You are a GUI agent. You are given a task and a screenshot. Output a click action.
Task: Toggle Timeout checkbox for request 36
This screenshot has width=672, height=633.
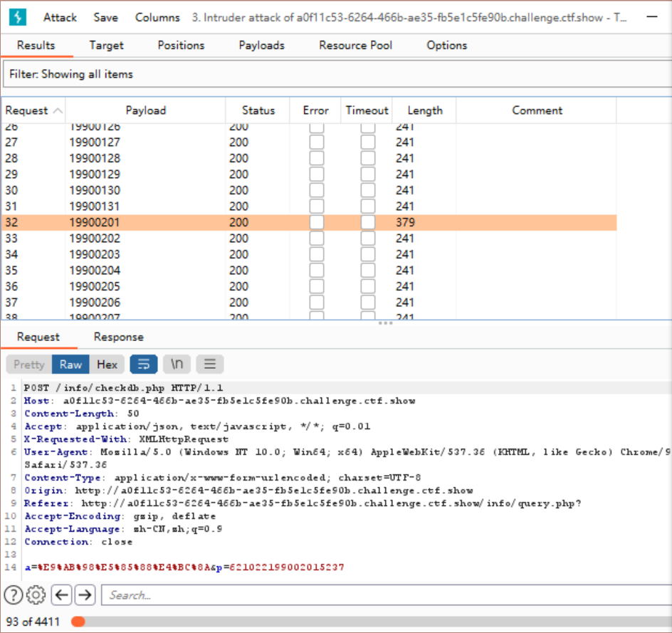(x=368, y=286)
